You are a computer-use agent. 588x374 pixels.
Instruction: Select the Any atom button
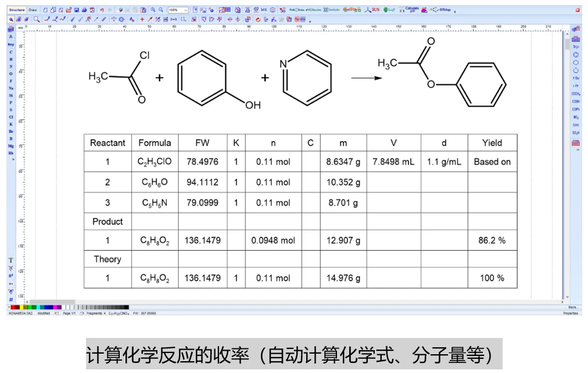click(x=11, y=44)
